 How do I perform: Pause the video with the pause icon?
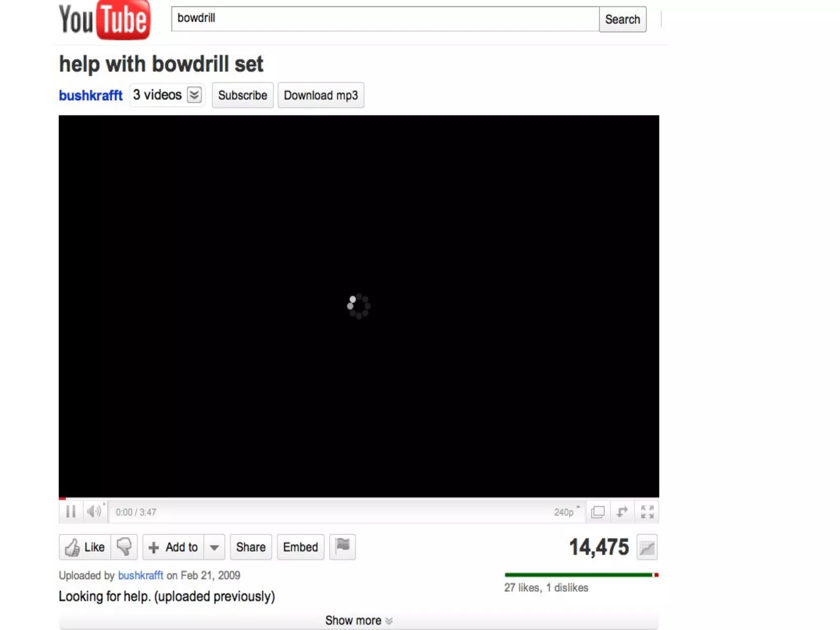[71, 511]
